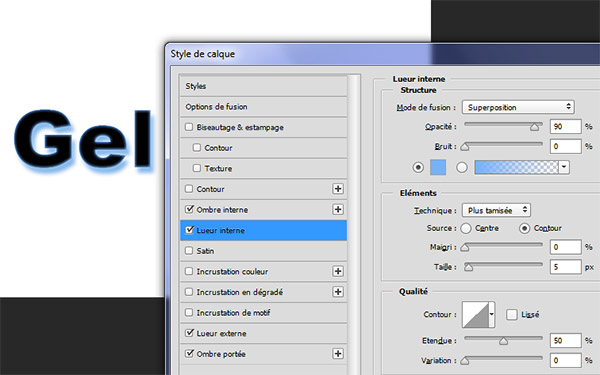Open the gradient picker dropdown arrow

tap(564, 167)
